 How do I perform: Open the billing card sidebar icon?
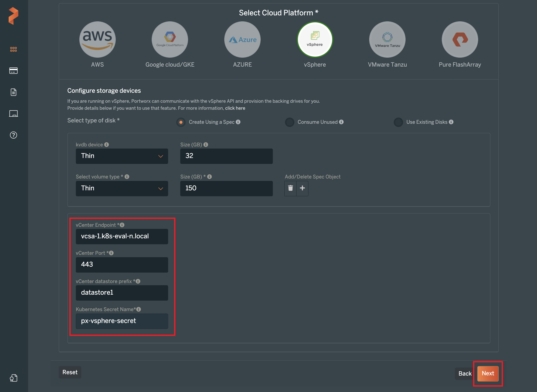(x=13, y=71)
